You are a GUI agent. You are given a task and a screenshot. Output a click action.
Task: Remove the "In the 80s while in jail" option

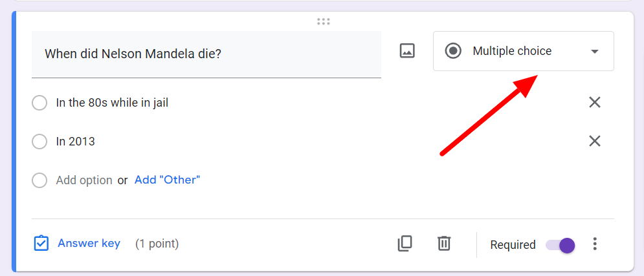pos(595,102)
